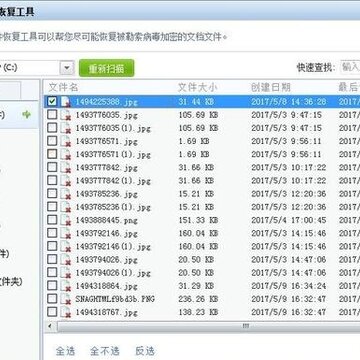The width and height of the screenshot is (360, 360).
Task: Click the date 2017/5/9 16:34:24 cell
Action: pyautogui.click(x=289, y=286)
